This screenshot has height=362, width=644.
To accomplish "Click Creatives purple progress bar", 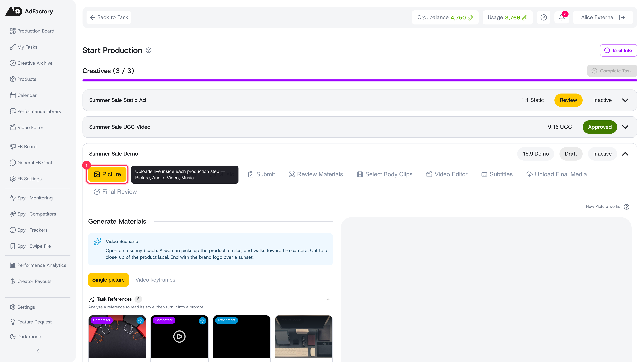I will [x=360, y=80].
